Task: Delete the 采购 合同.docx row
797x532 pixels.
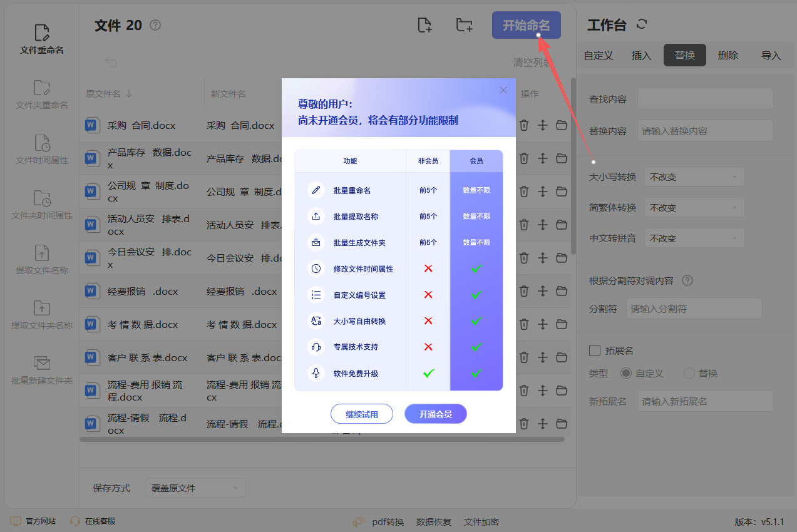Action: tap(524, 125)
